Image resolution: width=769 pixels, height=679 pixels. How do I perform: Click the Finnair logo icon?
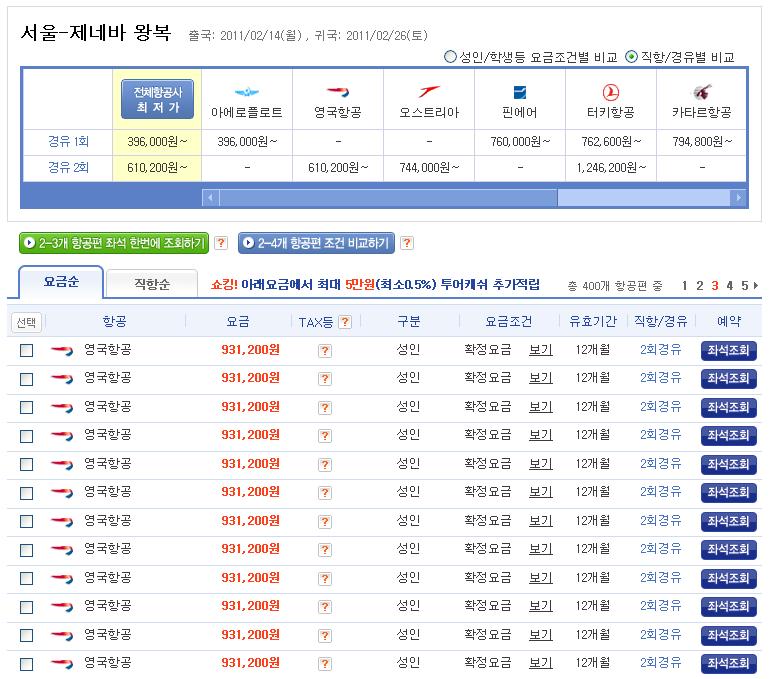coord(519,92)
